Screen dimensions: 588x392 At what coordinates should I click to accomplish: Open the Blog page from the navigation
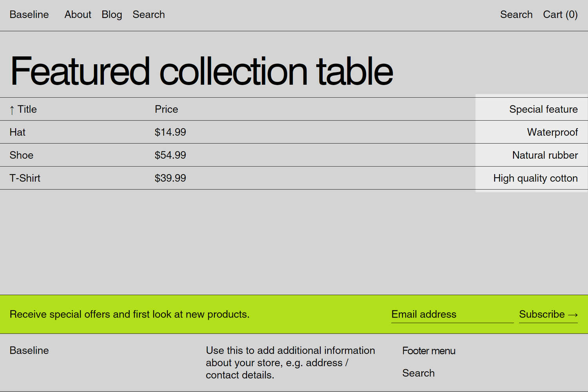coord(112,15)
